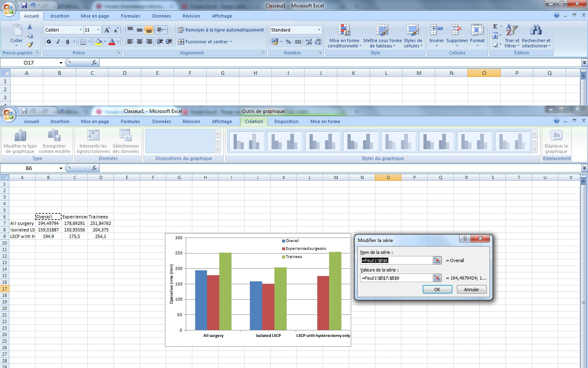Click into the Valeurs de la série field
The width and height of the screenshot is (588, 368).
point(396,278)
